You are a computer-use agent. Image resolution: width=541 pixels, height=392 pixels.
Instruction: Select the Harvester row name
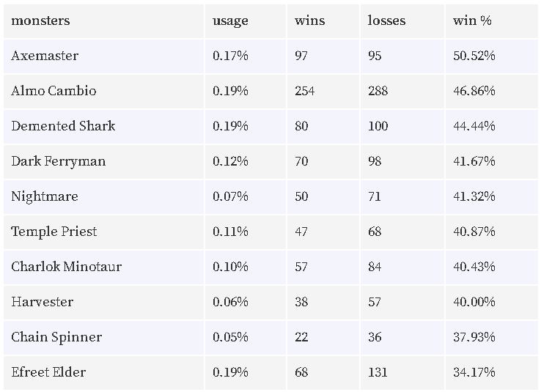43,302
